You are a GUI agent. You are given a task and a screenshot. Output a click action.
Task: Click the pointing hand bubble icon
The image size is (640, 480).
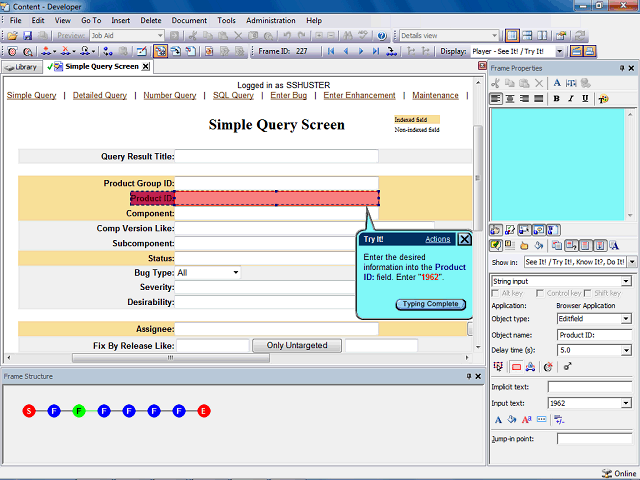pyautogui.click(x=524, y=246)
